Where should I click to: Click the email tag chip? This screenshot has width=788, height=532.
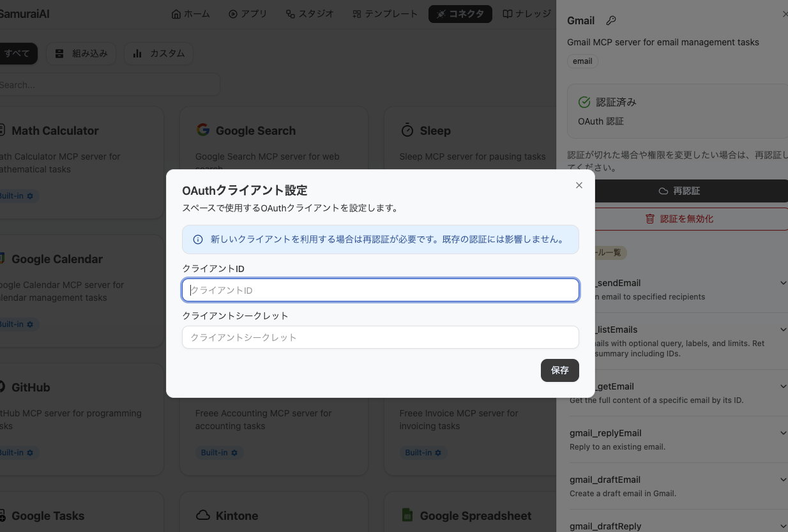click(x=582, y=61)
